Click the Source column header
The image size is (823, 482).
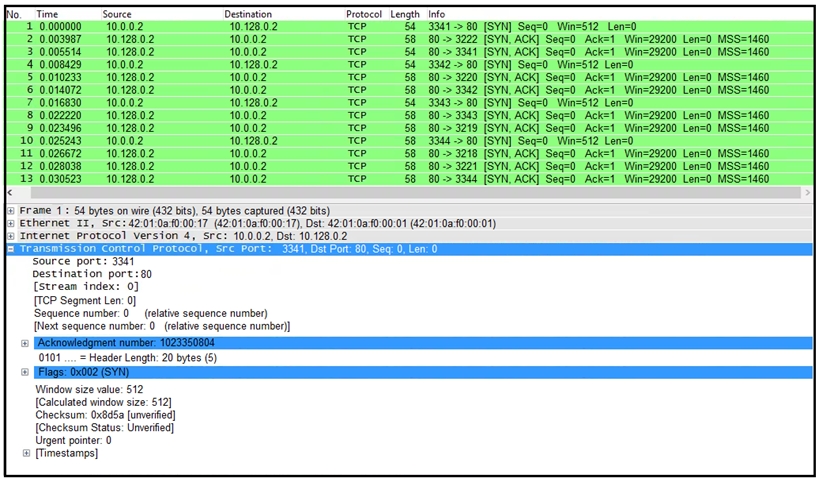117,14
